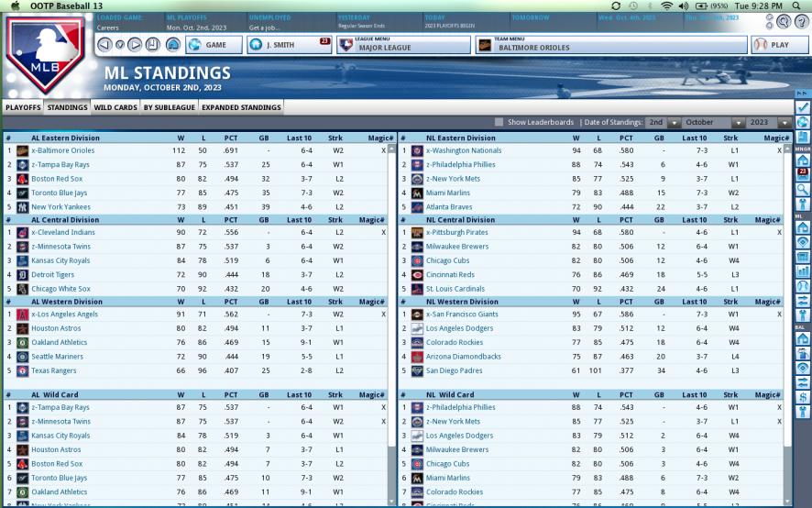This screenshot has height=508, width=812.
Task: Open the League Menu Major League dropdown
Action: 404,45
